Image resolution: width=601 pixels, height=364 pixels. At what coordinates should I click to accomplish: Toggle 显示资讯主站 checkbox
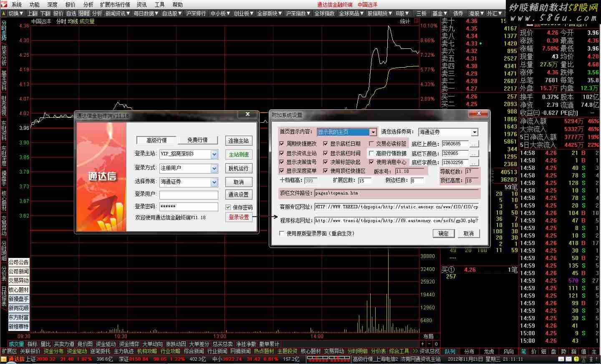[x=282, y=153]
